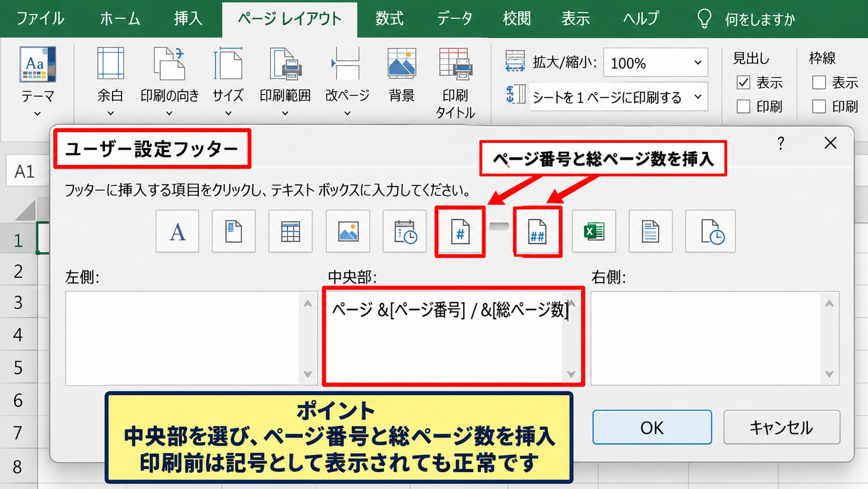Expand the テーマ dropdown arrow
868x489 pixels.
[x=37, y=113]
